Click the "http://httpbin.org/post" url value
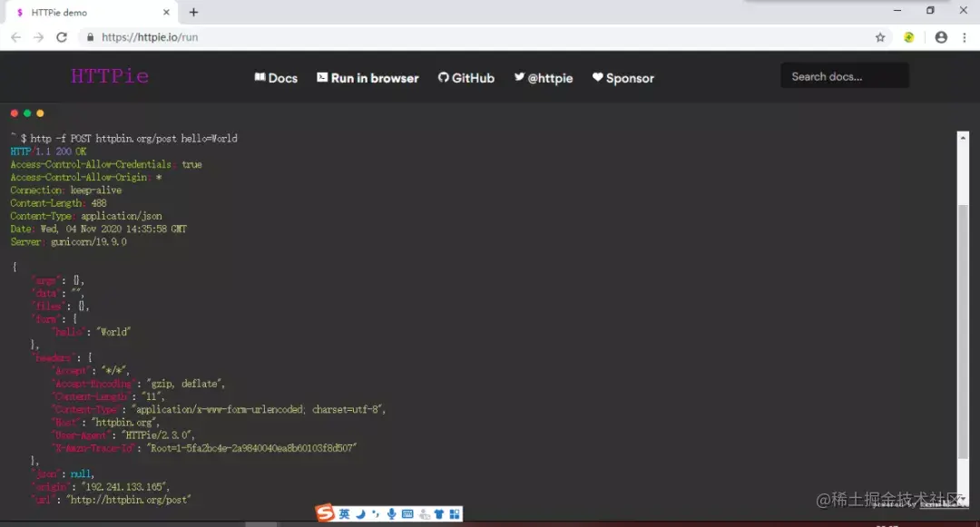 tap(129, 500)
